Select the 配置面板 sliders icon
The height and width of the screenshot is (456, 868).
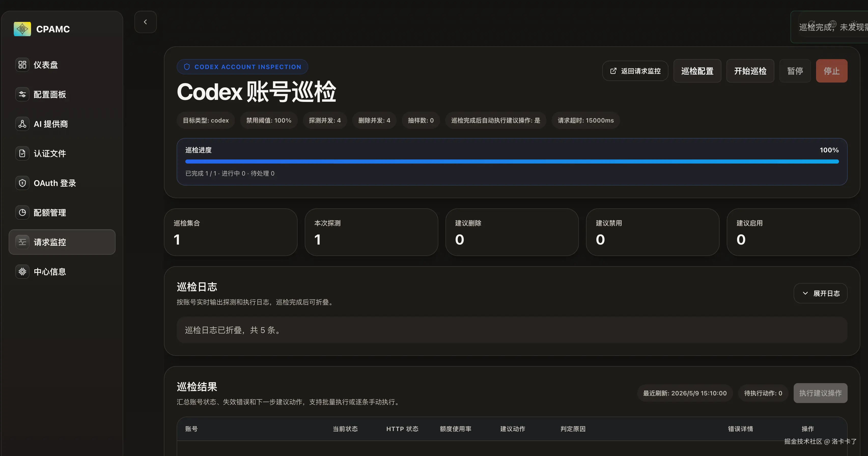22,95
